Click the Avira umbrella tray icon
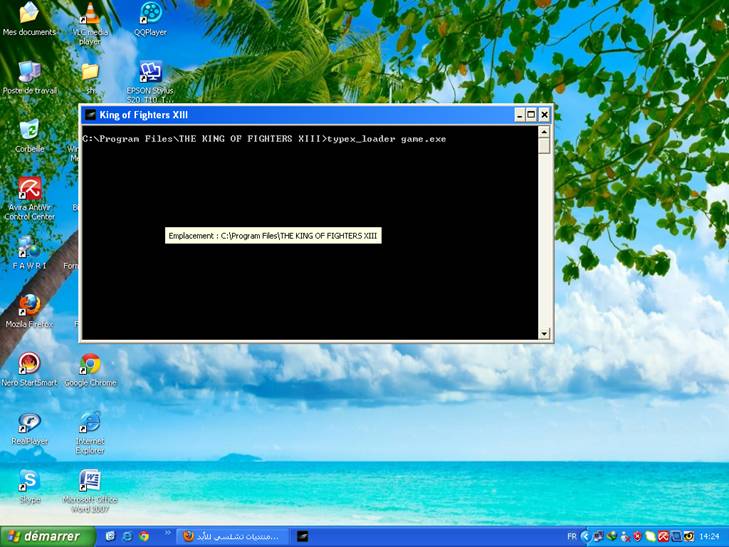 click(x=663, y=536)
